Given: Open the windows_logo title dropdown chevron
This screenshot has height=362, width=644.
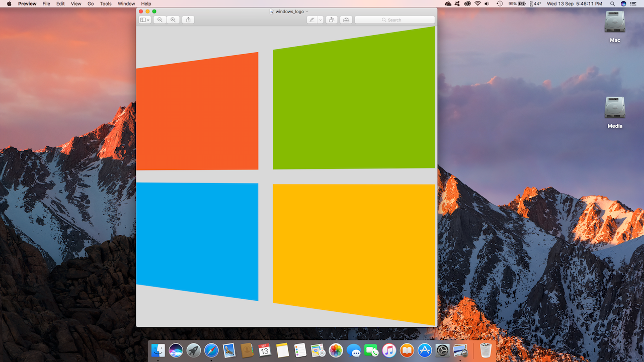Looking at the screenshot, I should coord(307,12).
